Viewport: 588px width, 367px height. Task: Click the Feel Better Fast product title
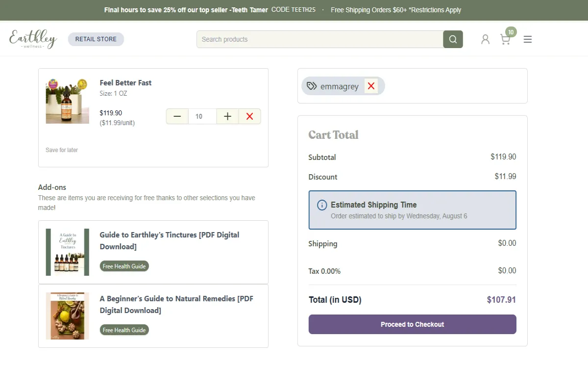pyautogui.click(x=125, y=83)
